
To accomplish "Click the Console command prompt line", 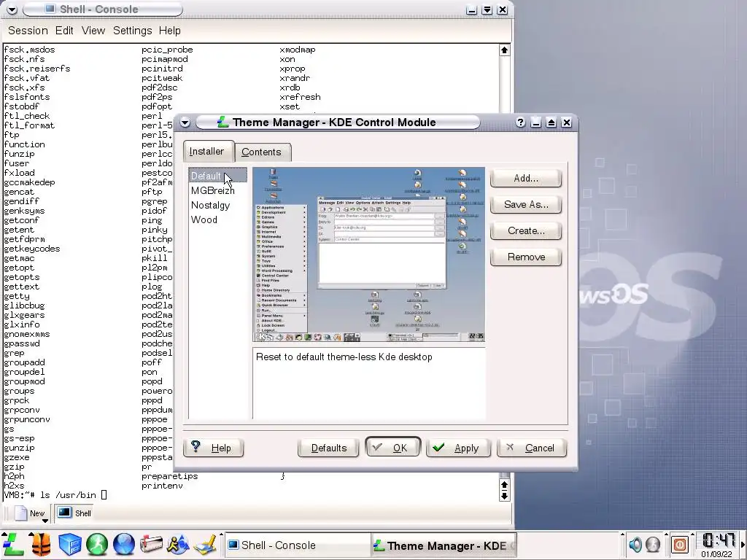I will (x=55, y=495).
